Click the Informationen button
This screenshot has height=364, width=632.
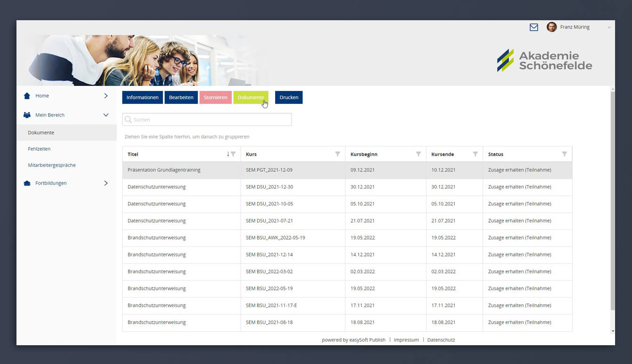(142, 97)
